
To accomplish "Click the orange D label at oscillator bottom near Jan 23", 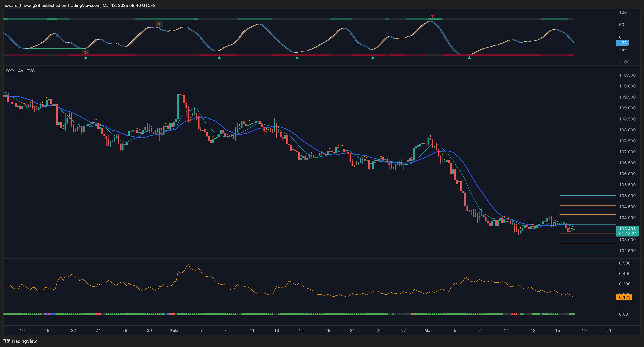I will point(86,52).
